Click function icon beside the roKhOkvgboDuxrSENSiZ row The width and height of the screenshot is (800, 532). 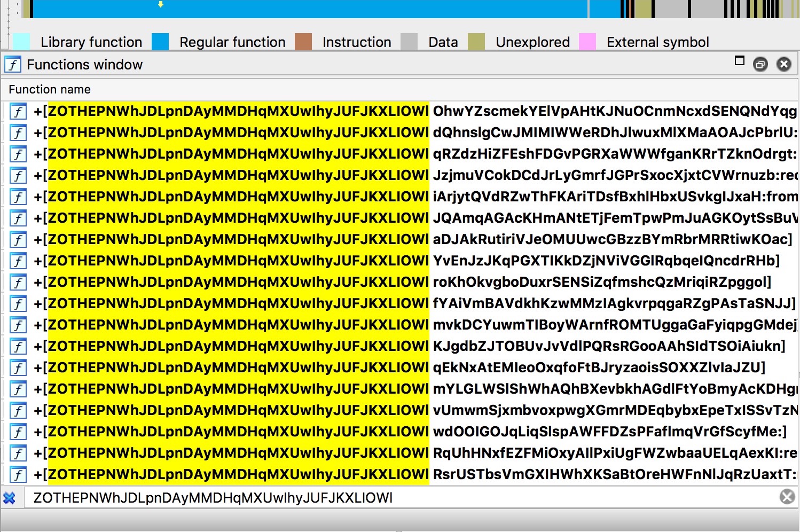[x=19, y=282]
